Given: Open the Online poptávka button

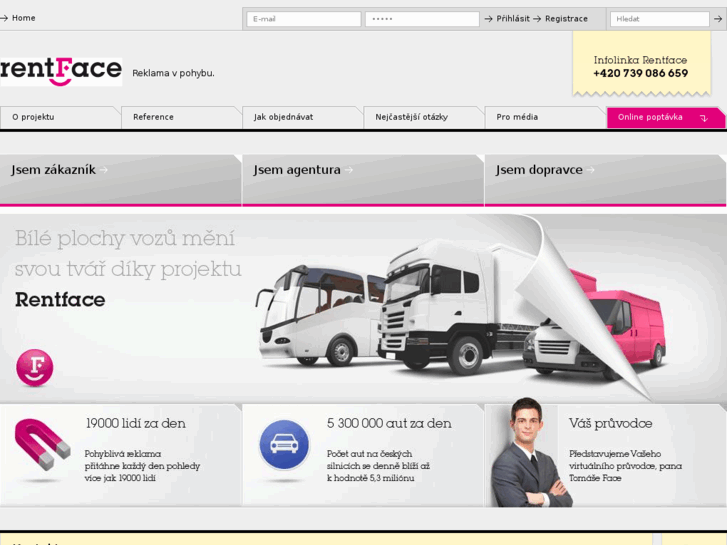Looking at the screenshot, I should [666, 117].
